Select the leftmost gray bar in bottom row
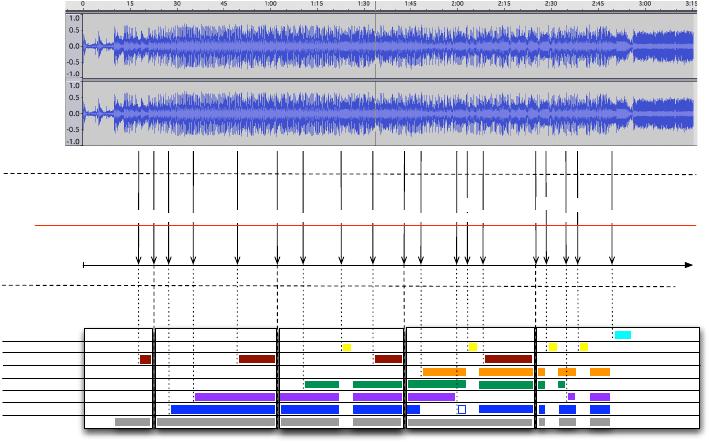Screen dimensions: 709x442 coord(132,422)
